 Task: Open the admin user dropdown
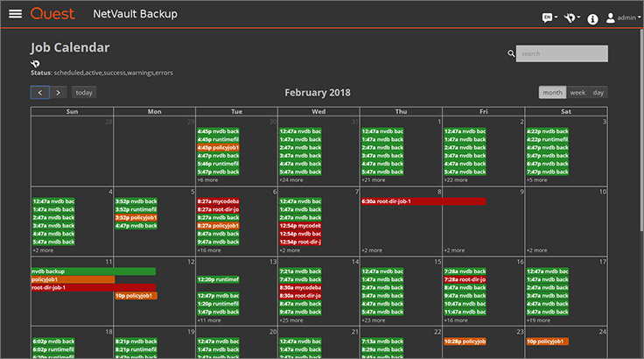tap(624, 18)
